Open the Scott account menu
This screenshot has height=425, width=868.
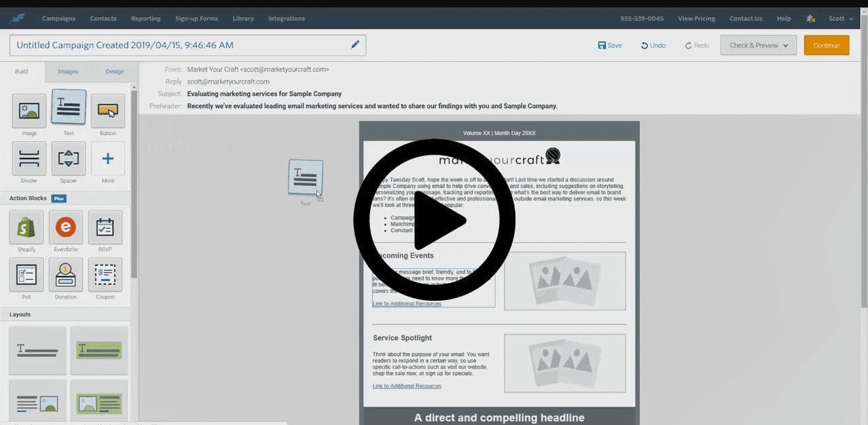837,18
